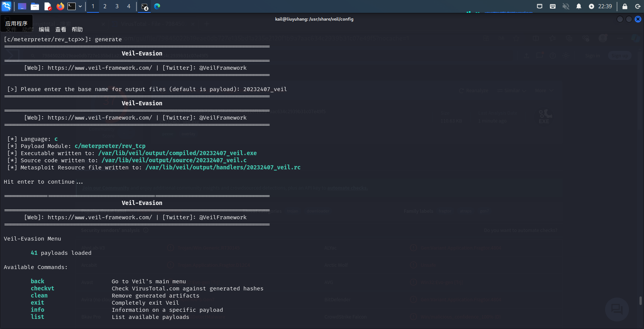Click the 'back' command name
The height and width of the screenshot is (329, 644).
tap(37, 281)
